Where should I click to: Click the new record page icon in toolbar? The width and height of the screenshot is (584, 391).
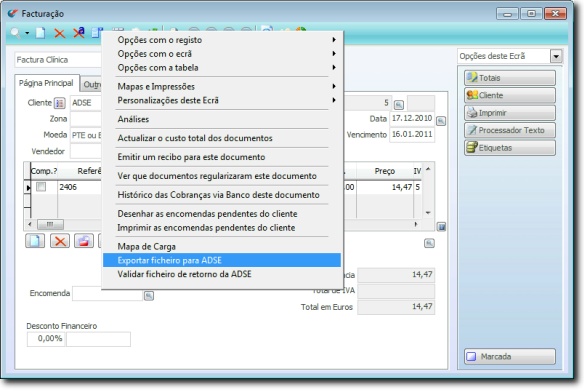point(40,33)
